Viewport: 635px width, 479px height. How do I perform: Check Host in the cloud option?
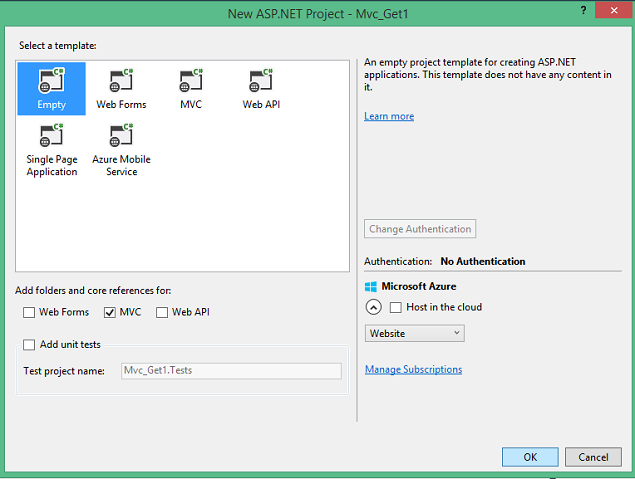396,307
